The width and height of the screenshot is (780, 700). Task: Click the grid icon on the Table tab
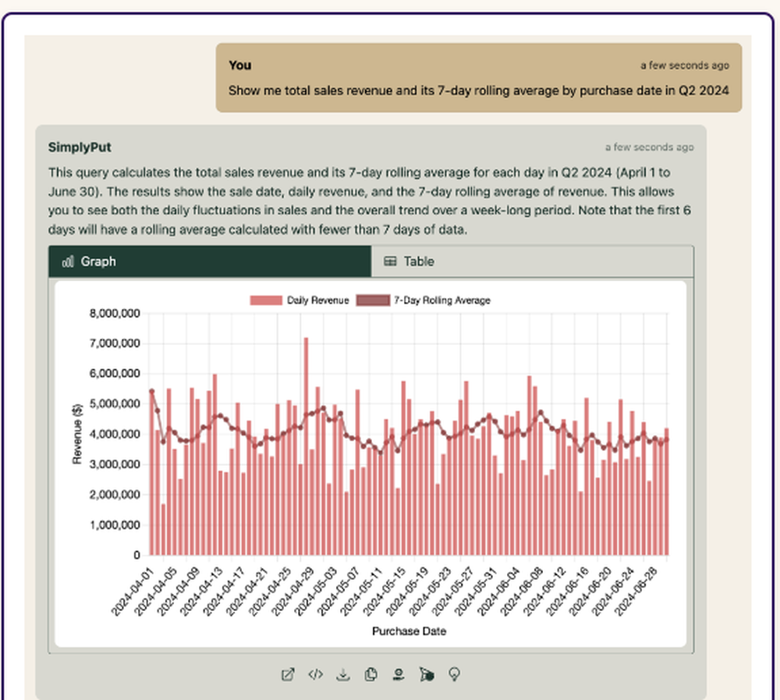(x=390, y=261)
